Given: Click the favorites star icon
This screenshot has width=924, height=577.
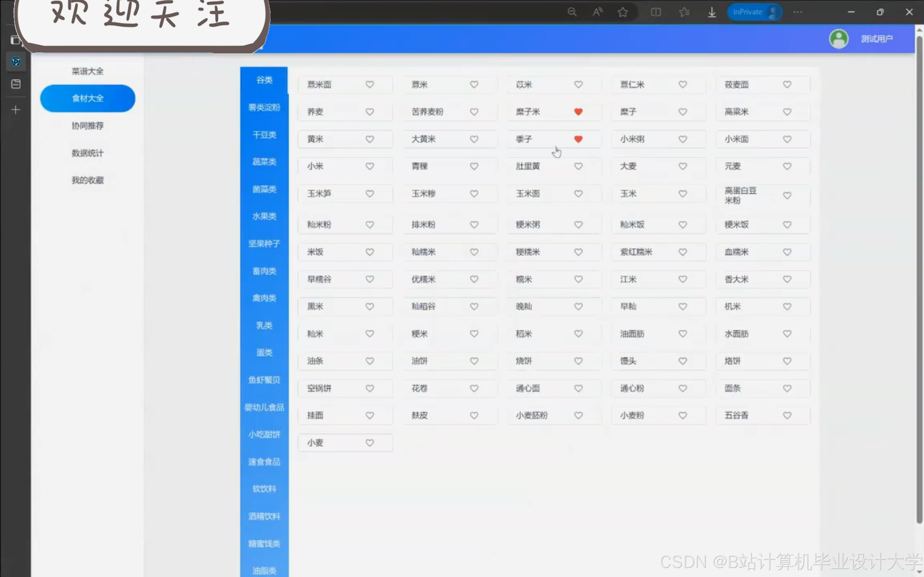Looking at the screenshot, I should pos(623,12).
